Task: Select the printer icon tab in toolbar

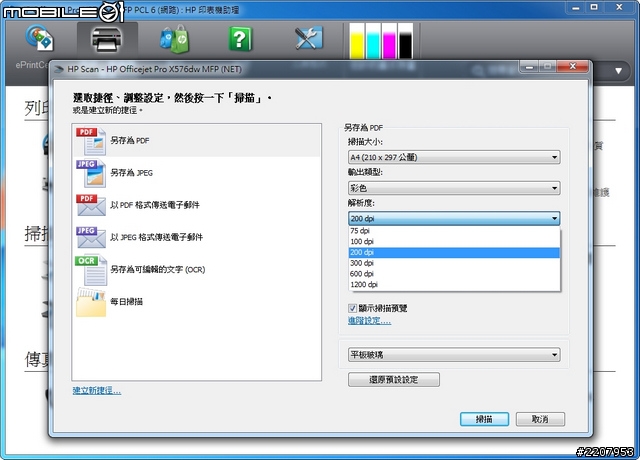Action: tap(107, 40)
